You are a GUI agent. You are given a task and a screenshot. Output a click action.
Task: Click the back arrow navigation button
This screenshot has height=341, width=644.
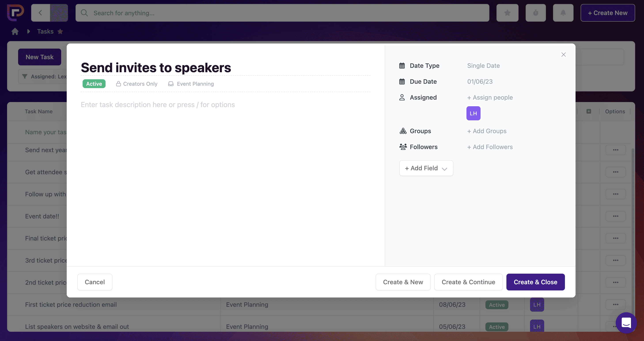click(x=40, y=13)
